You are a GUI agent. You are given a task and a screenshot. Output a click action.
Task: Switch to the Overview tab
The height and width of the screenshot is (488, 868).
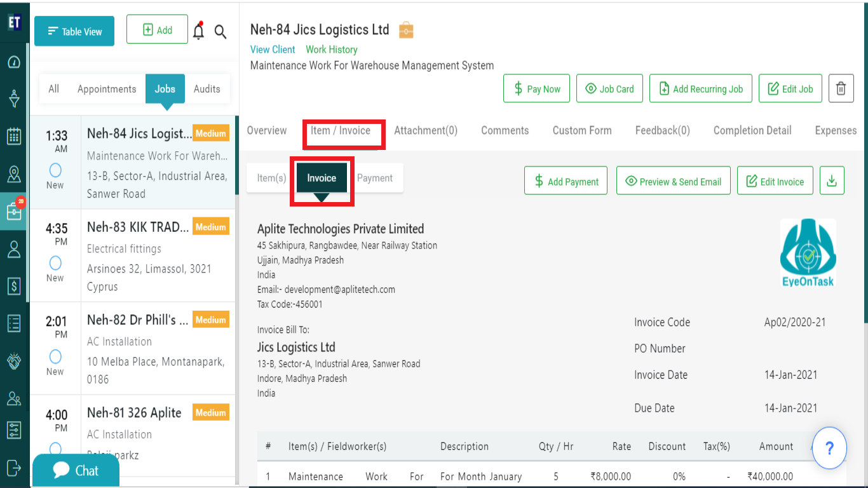click(x=267, y=130)
